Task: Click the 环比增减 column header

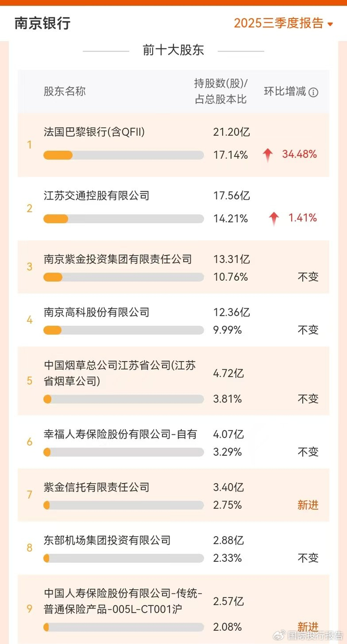Action: tap(285, 92)
